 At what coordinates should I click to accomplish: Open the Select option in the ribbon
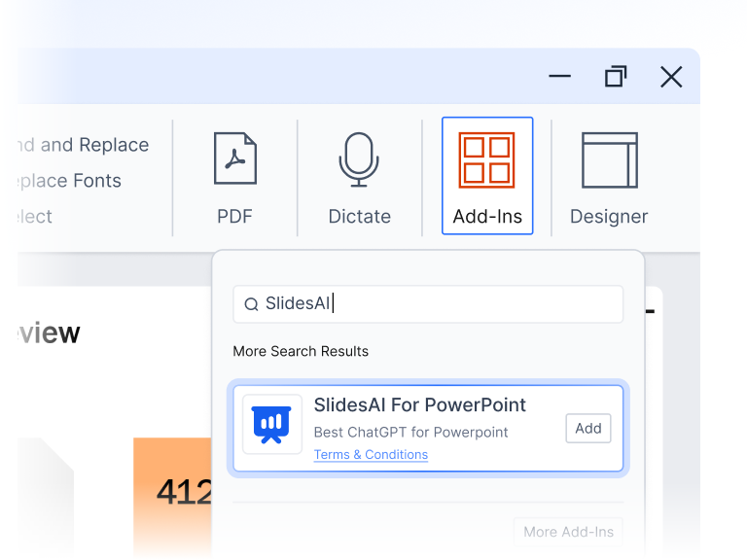pos(35,217)
